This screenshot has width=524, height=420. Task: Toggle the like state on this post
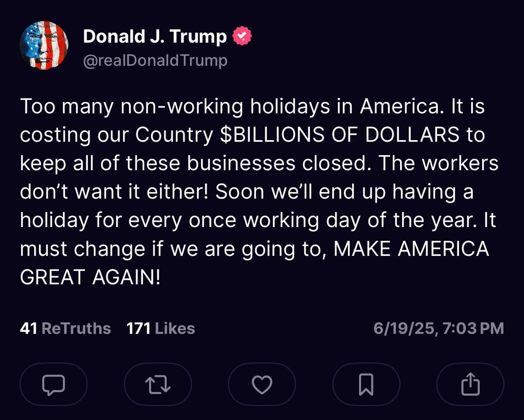(x=262, y=384)
